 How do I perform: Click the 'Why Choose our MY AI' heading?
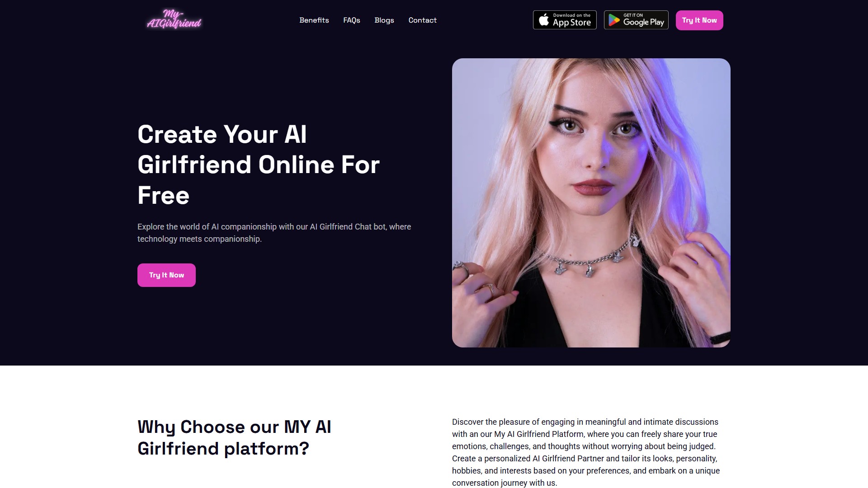click(234, 427)
